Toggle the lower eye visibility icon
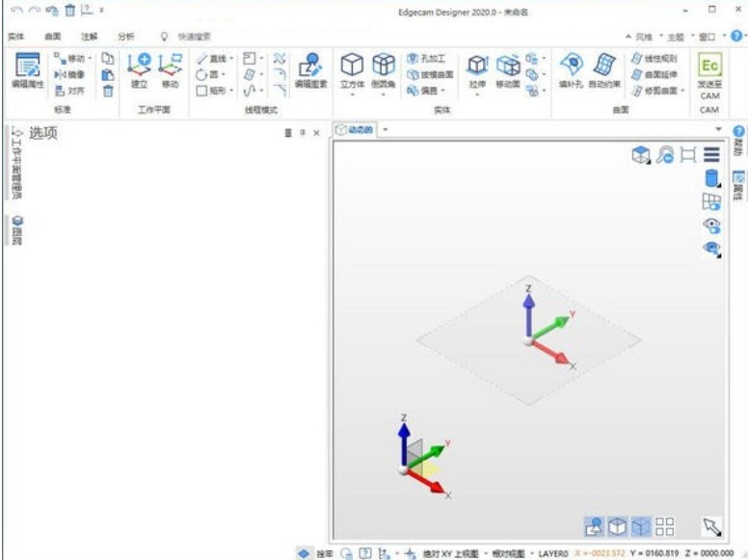This screenshot has height=560, width=748. (711, 249)
